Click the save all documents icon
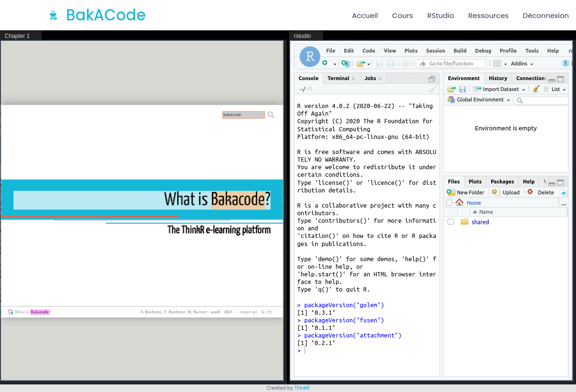The image size is (576, 392). pyautogui.click(x=391, y=64)
